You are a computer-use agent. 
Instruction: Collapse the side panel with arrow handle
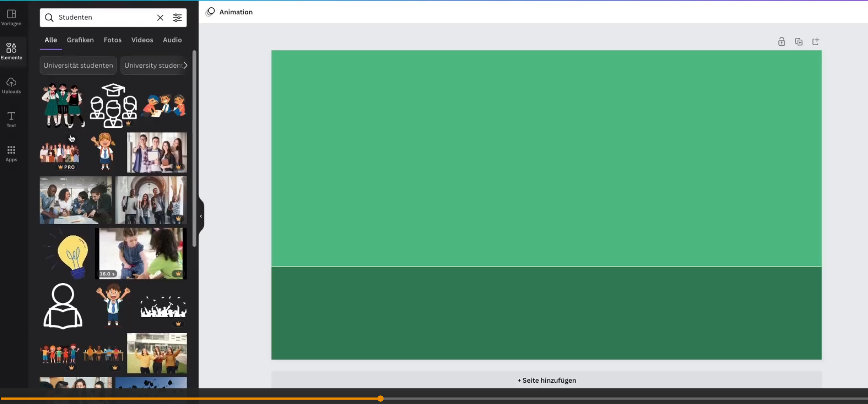201,216
